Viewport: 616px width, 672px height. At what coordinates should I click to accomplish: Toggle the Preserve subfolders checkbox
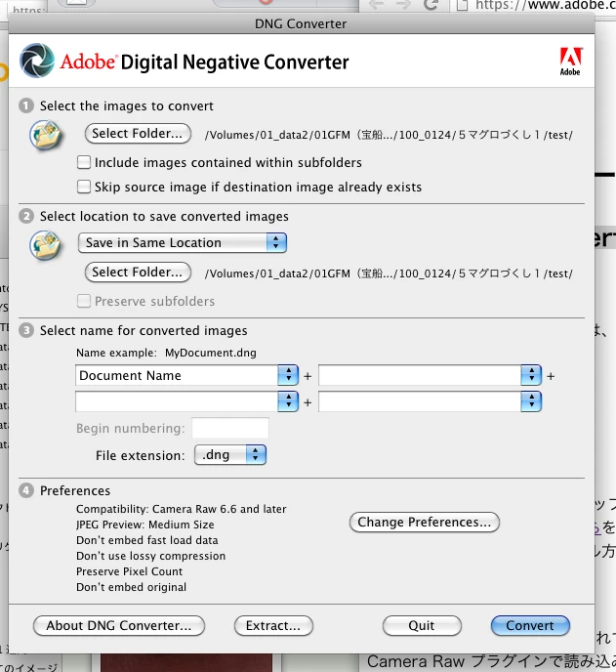pos(84,301)
